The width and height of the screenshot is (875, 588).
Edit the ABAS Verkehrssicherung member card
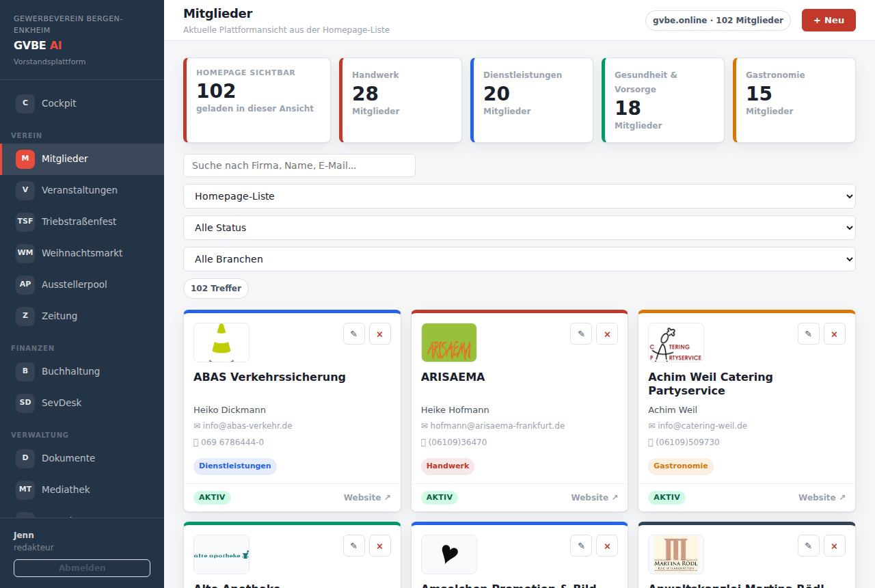[x=354, y=334]
